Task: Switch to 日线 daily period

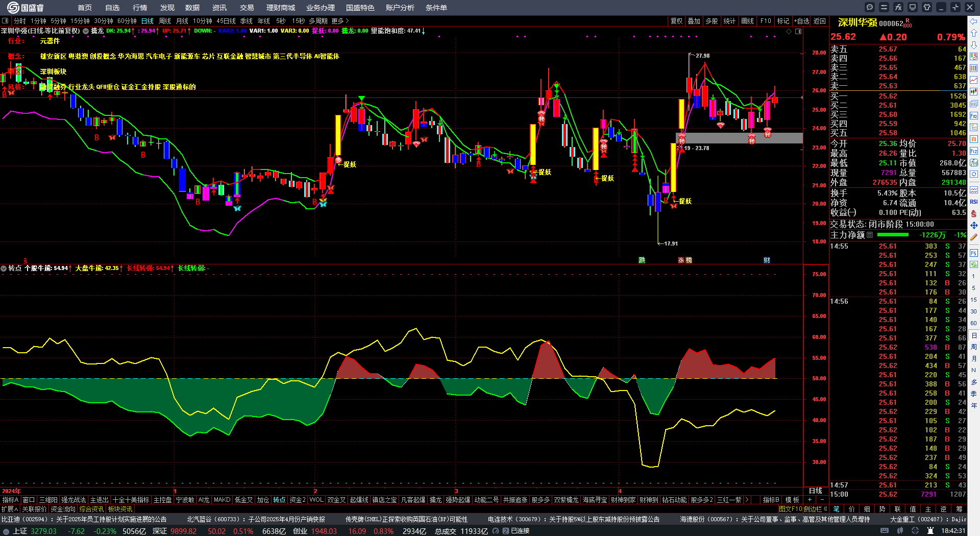Action: pyautogui.click(x=148, y=21)
